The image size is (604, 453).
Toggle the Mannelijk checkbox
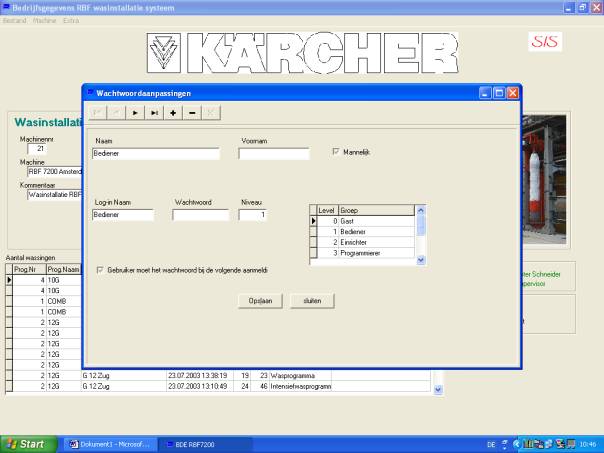pyautogui.click(x=336, y=152)
